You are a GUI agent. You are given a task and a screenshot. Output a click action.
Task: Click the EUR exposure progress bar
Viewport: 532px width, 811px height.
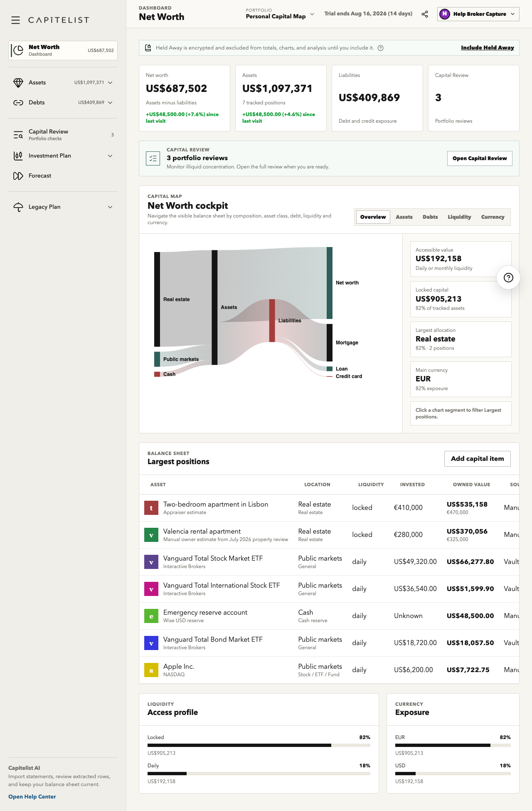click(x=453, y=745)
